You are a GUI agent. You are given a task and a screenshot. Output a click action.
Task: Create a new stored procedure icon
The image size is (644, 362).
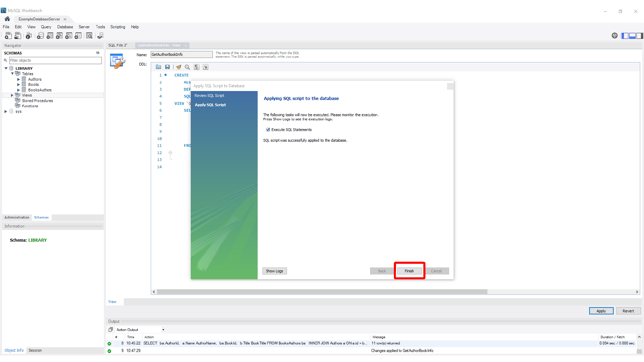pyautogui.click(x=69, y=36)
